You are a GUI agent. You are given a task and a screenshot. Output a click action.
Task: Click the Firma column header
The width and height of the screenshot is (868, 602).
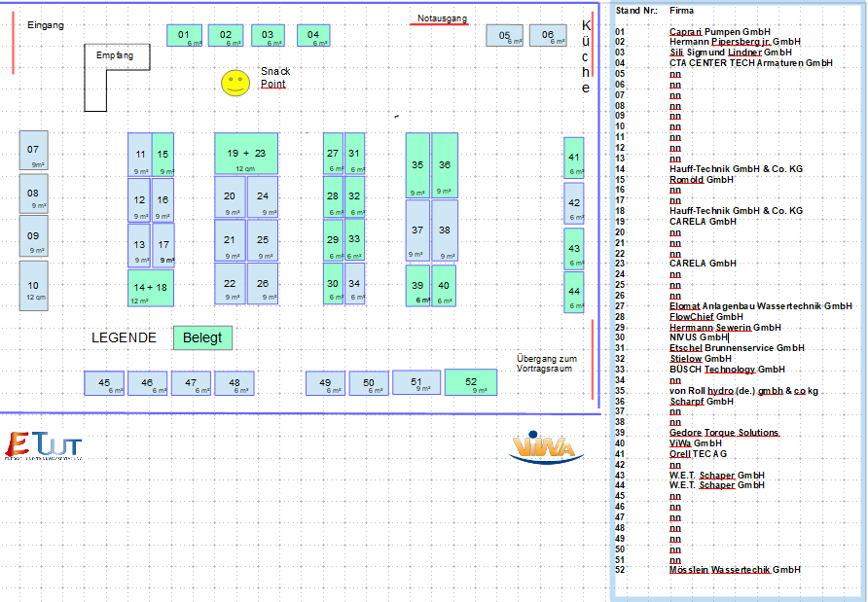(681, 11)
